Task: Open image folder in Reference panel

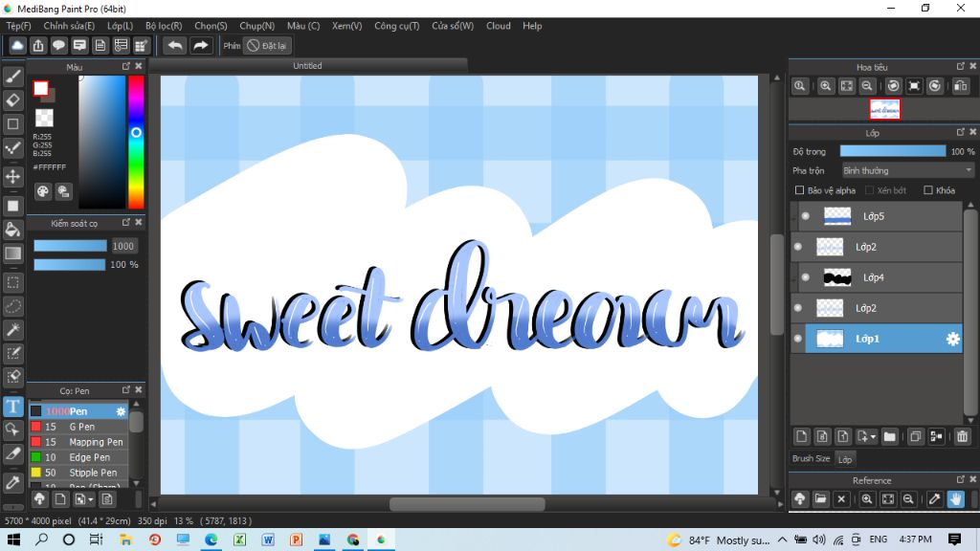Action: pyautogui.click(x=820, y=499)
